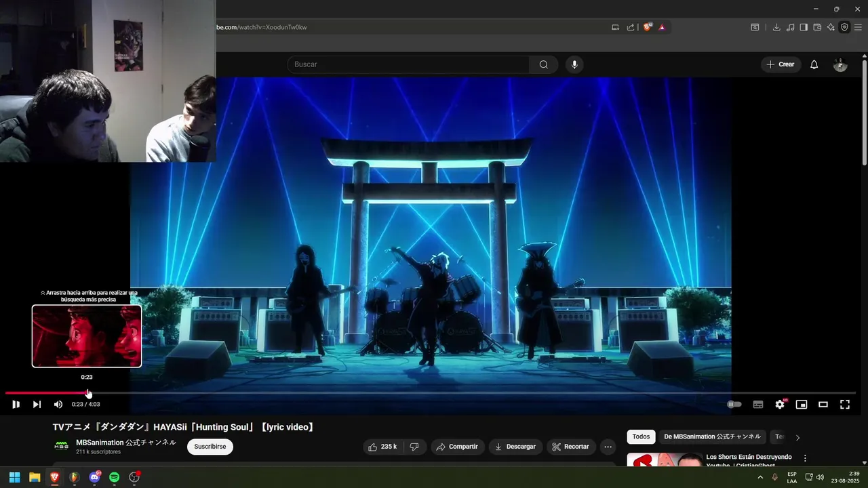Click the search magnifier button
Image resolution: width=868 pixels, height=488 pixels.
544,64
